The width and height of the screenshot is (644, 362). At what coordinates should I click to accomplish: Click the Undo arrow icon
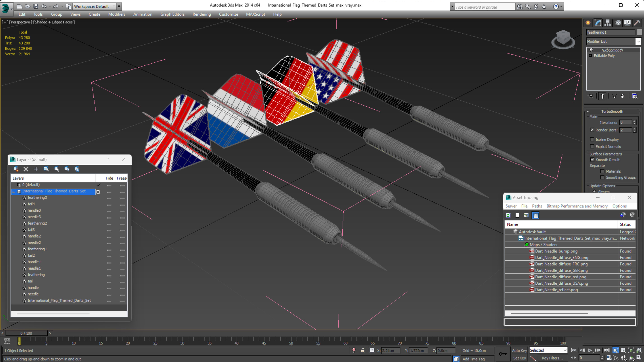[x=44, y=6]
